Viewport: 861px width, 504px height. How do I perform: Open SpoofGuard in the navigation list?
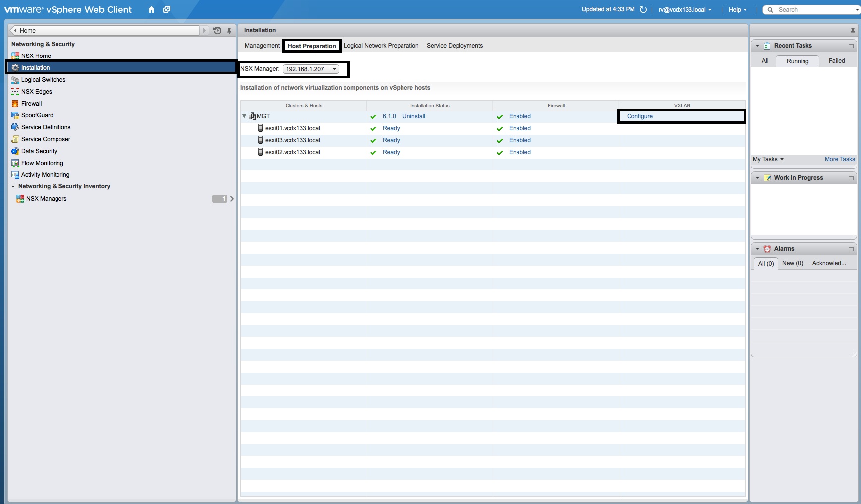click(x=37, y=115)
